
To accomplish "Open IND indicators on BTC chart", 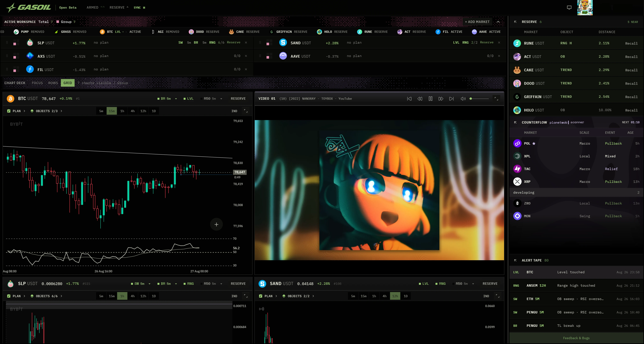I will 234,111.
